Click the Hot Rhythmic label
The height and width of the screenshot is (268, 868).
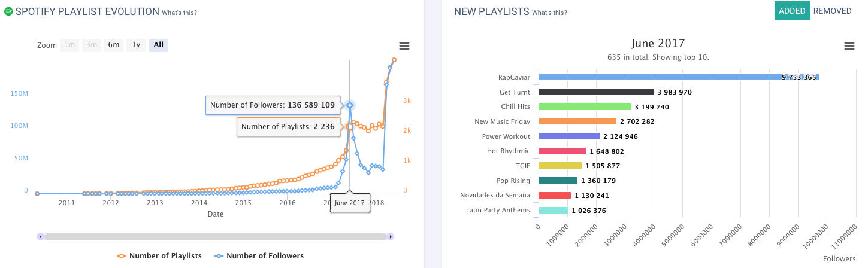point(509,151)
